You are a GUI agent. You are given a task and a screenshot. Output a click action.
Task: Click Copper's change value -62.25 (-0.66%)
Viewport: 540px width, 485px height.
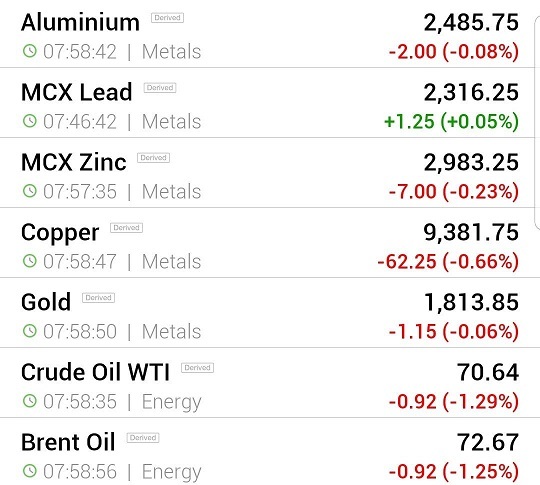pyautogui.click(x=448, y=261)
